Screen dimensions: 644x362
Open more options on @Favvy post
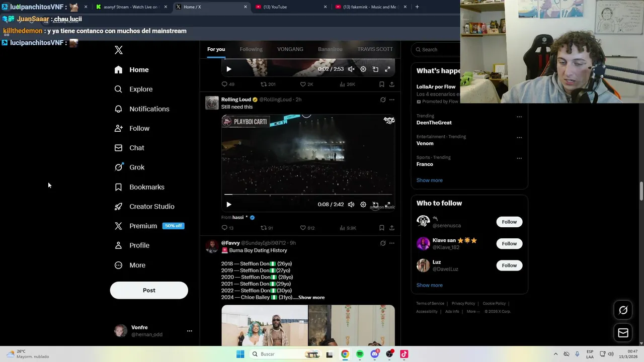click(392, 243)
